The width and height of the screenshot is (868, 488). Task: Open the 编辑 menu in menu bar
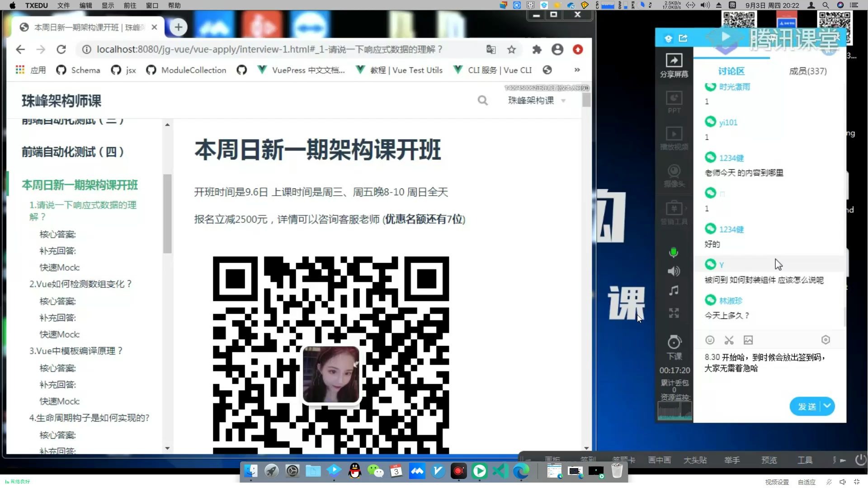point(86,5)
